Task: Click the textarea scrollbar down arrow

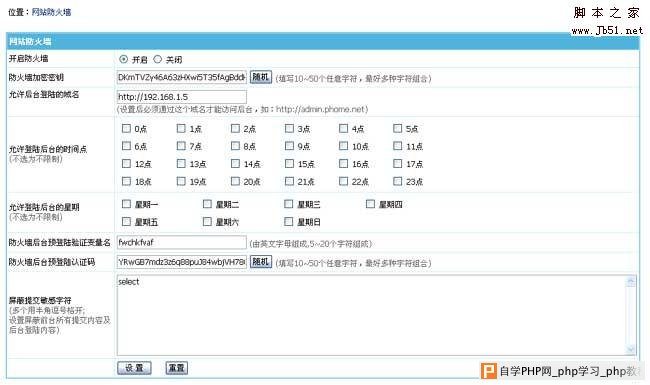Action: 631,349
